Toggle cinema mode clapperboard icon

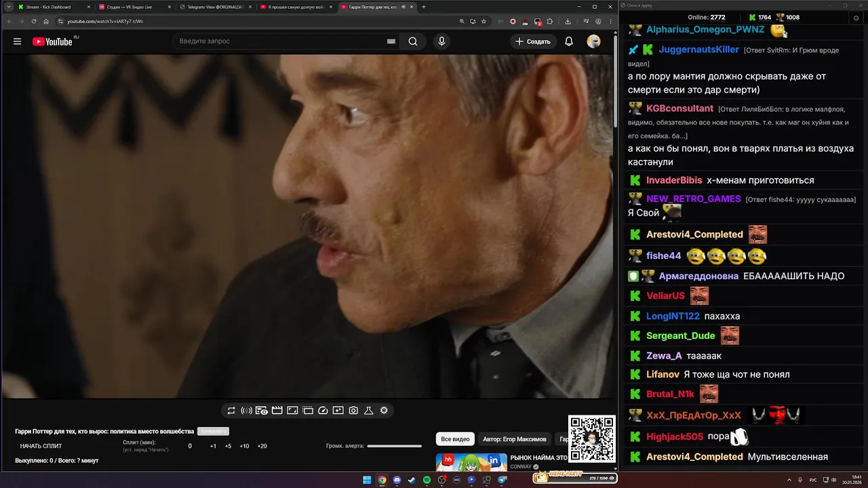277,411
